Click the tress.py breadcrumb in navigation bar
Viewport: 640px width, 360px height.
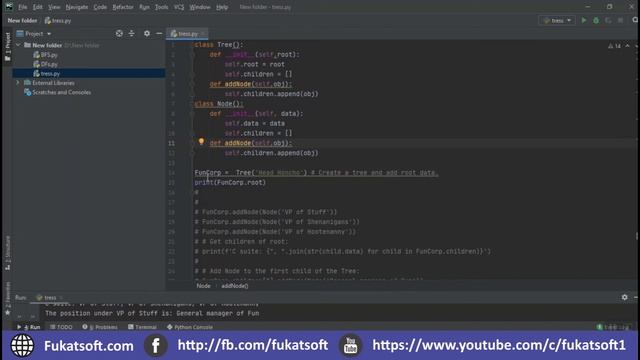58,20
